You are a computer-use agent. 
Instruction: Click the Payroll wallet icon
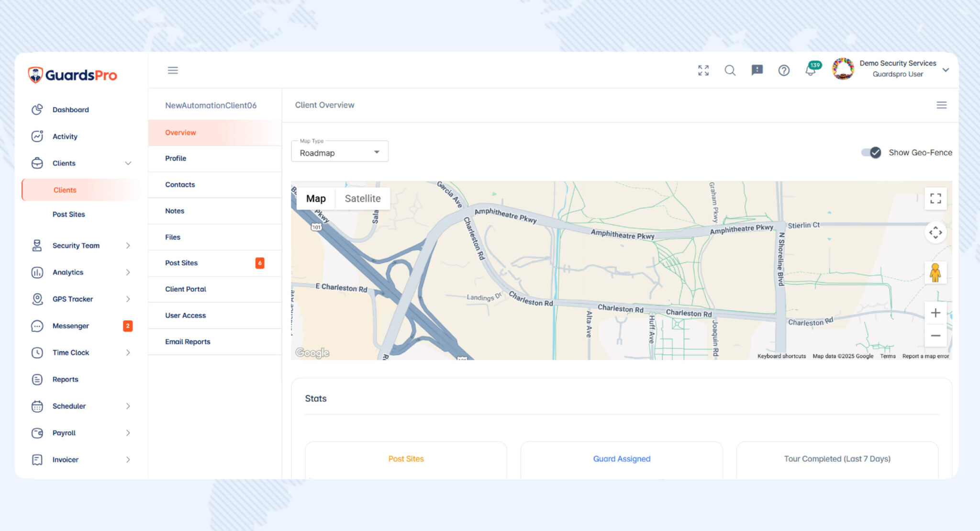tap(37, 433)
